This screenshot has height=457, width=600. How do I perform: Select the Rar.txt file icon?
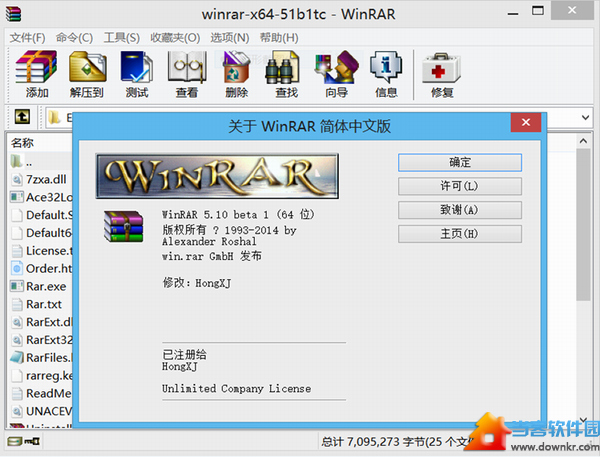(x=16, y=304)
